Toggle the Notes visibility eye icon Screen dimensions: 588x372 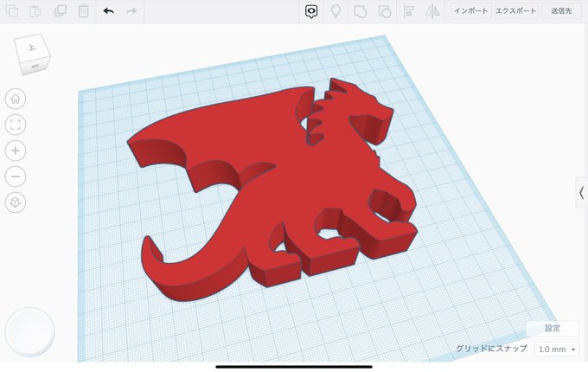[311, 11]
